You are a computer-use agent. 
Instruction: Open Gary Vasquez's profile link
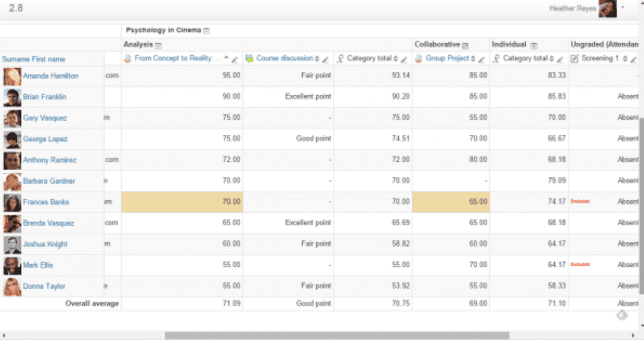pos(45,118)
